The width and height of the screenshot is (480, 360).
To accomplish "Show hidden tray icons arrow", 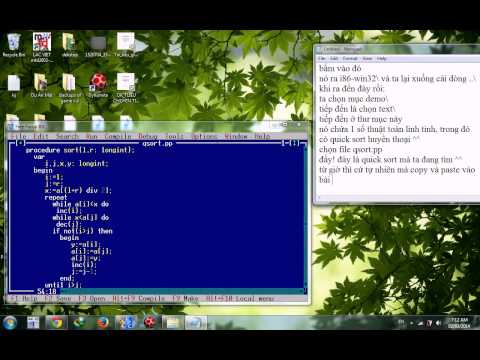I will coord(412,323).
